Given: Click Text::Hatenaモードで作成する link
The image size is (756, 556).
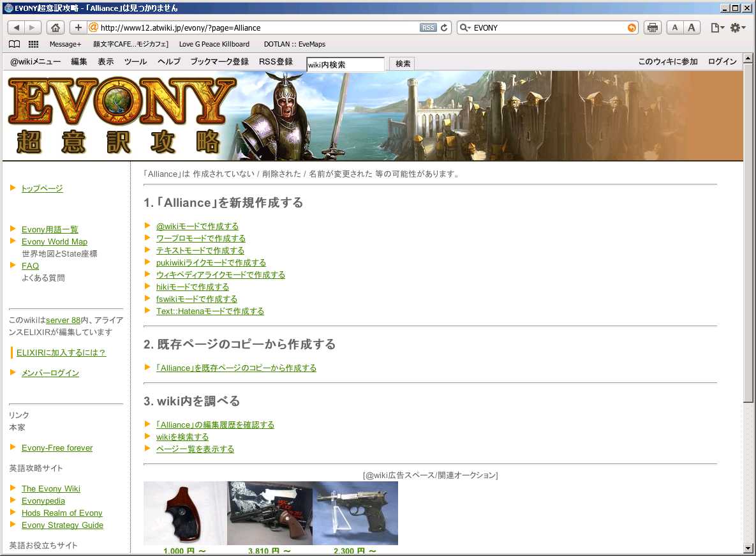Looking at the screenshot, I should (210, 311).
